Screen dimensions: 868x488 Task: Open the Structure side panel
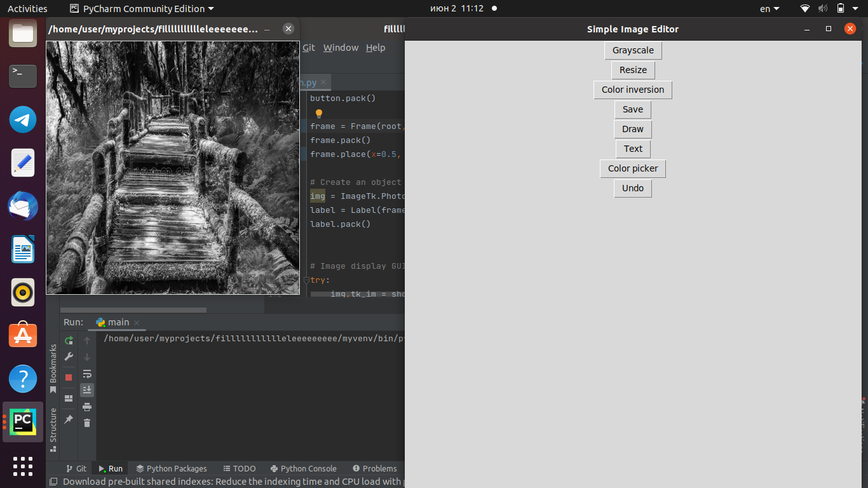pyautogui.click(x=53, y=430)
